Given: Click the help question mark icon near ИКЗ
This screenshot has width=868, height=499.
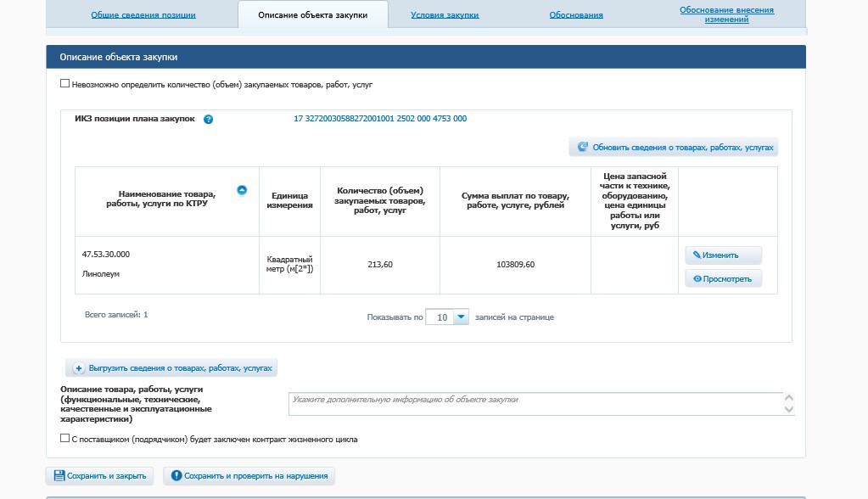Looking at the screenshot, I should (x=209, y=120).
